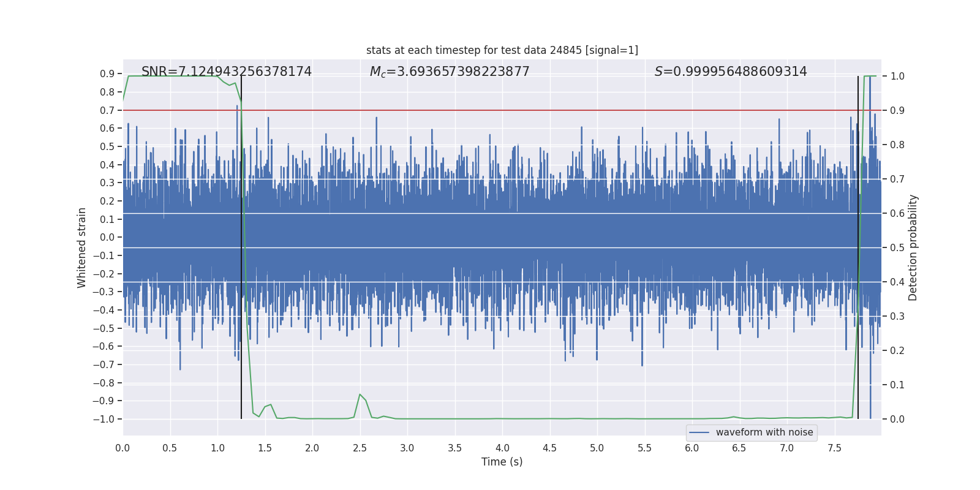Click the 4.0 tick label on time axis
Viewport: 980px width, 490px height.
(502, 448)
